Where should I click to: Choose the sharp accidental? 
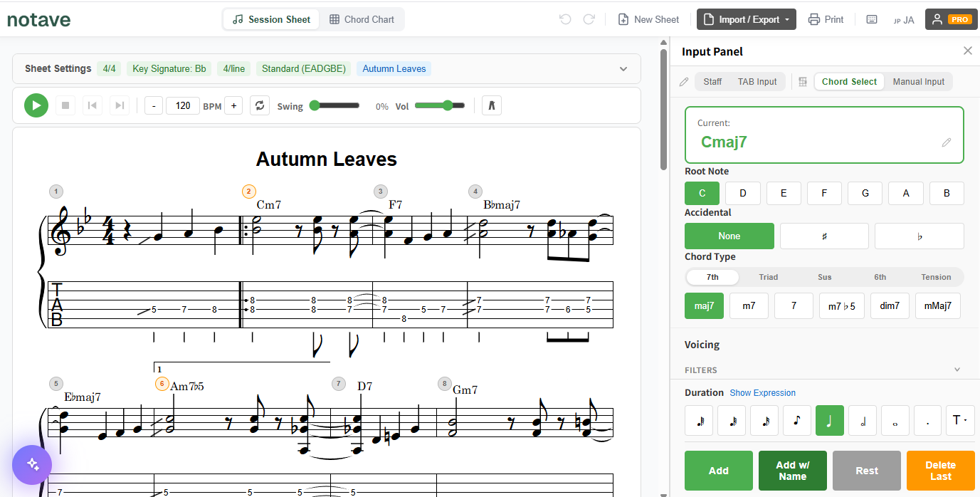click(x=824, y=236)
